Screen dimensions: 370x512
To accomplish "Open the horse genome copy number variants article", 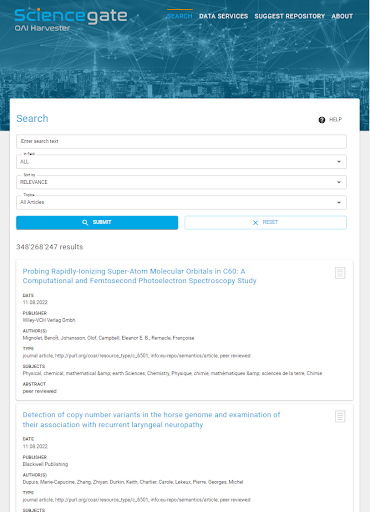I will (151, 420).
